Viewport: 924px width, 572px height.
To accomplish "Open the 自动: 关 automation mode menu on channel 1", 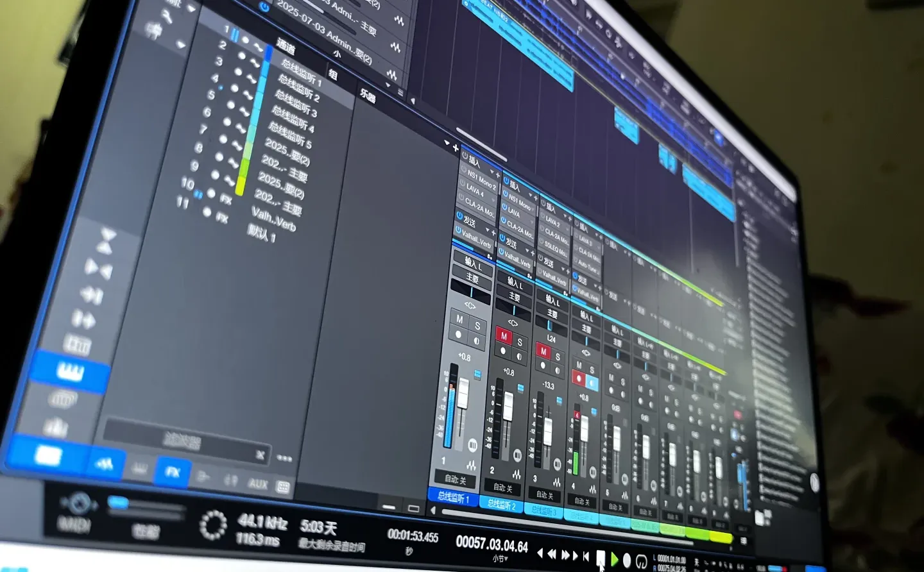I will pyautogui.click(x=454, y=478).
